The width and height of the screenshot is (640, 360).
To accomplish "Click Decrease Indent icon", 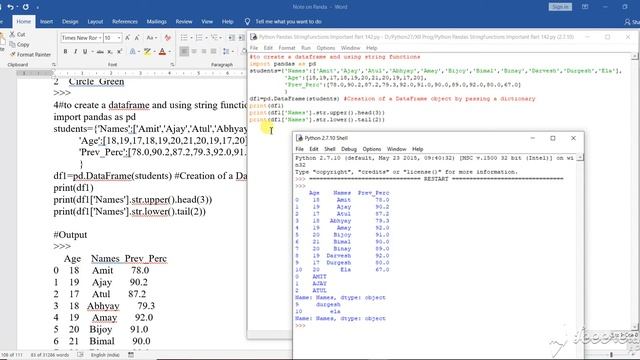I will 231,38.
